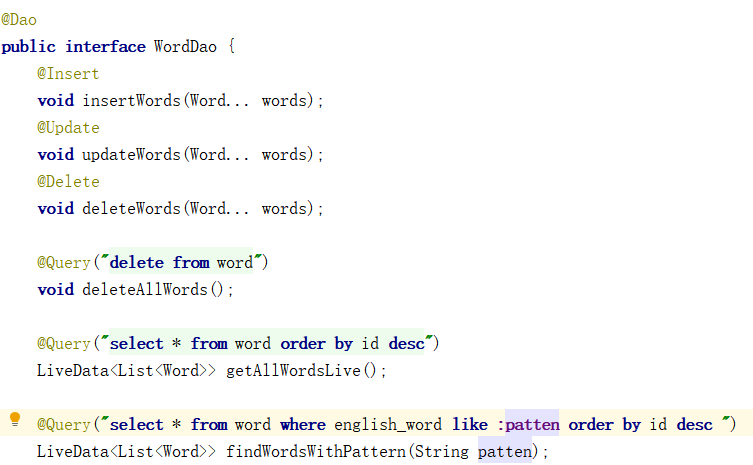This screenshot has height=465, width=753.
Task: Click "String" type in findWordsWithPattern
Action: tap(441, 452)
